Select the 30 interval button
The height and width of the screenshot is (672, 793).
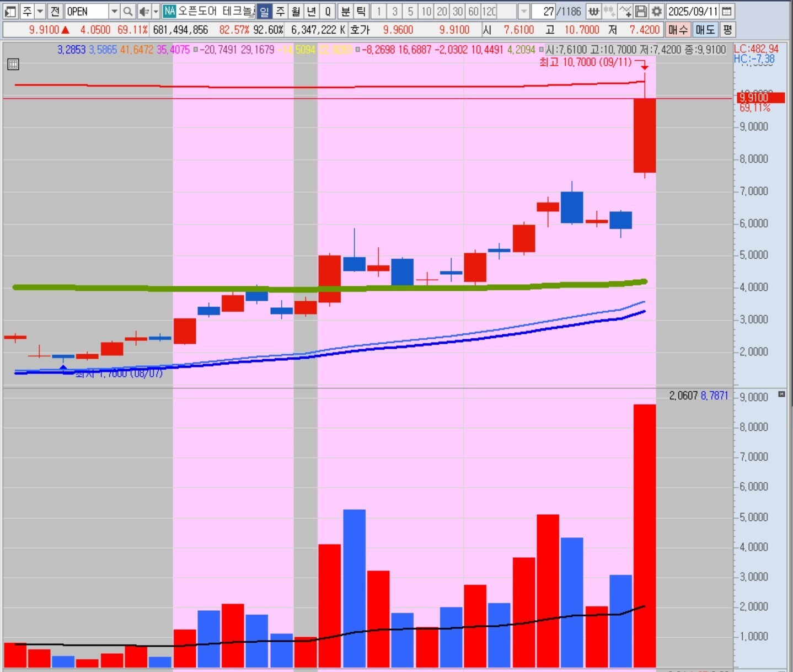tap(458, 11)
